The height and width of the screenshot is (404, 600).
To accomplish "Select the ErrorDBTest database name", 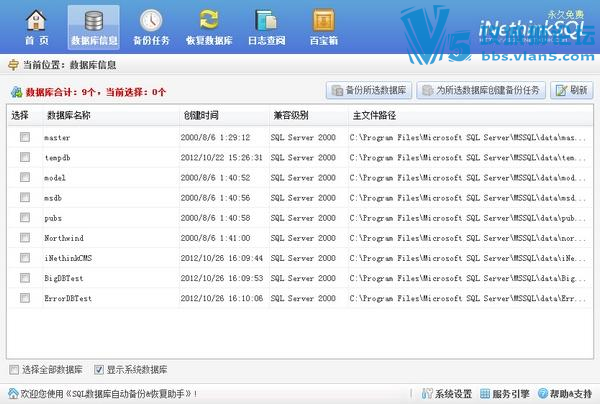I will [68, 298].
